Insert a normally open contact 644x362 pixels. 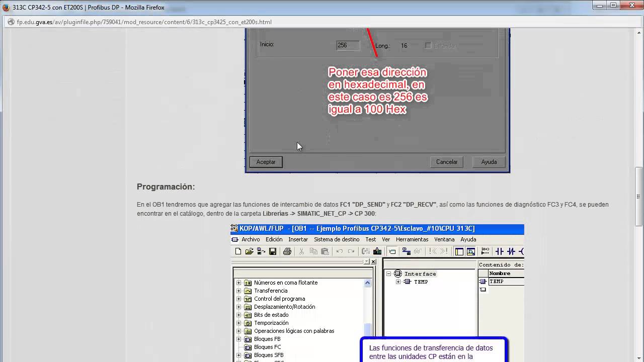point(500,251)
